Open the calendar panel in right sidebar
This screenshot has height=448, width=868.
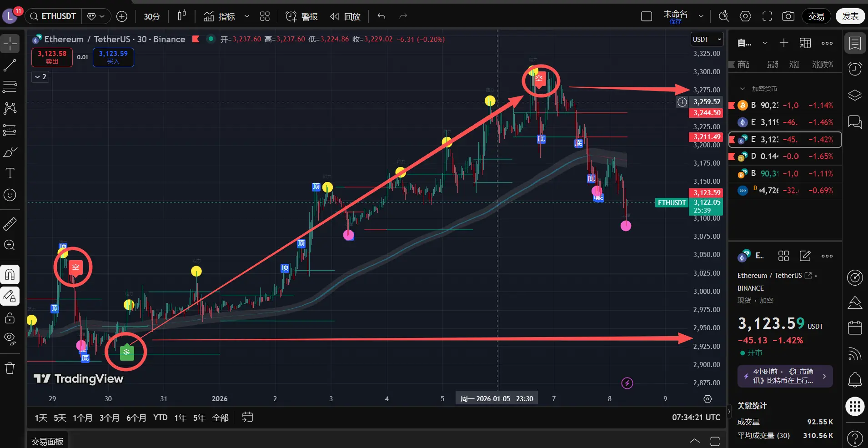coord(855,327)
